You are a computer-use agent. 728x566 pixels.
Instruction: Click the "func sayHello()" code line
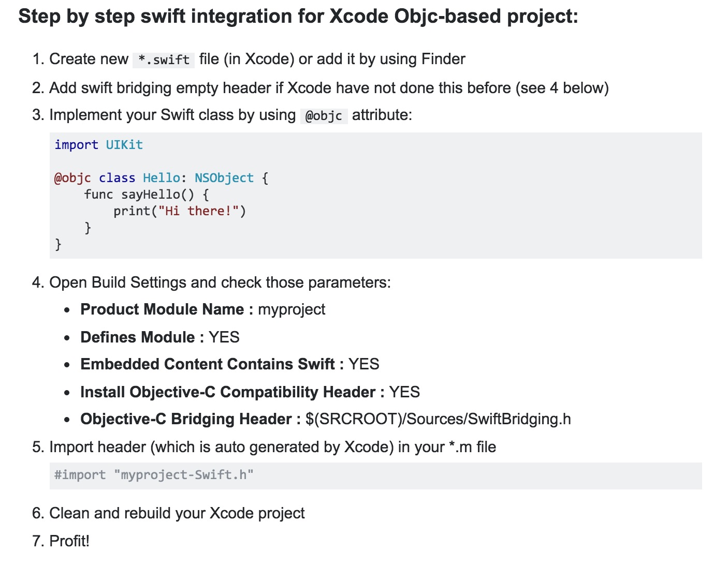point(147,195)
